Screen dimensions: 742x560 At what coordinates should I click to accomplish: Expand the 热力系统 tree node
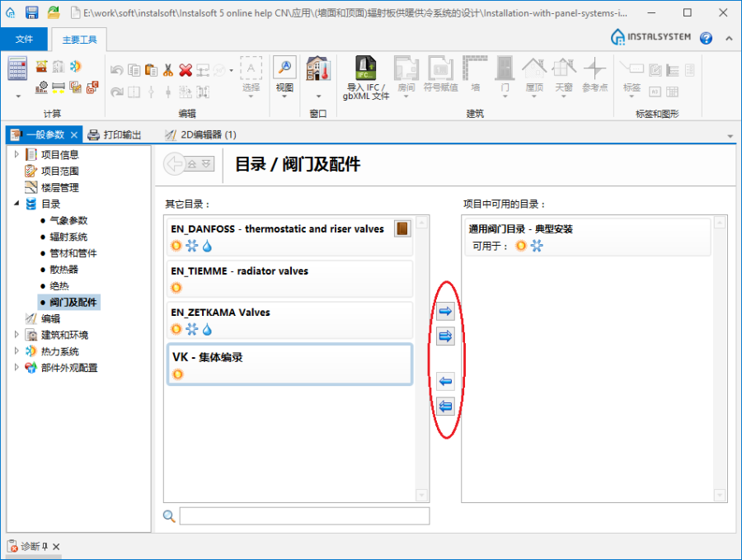pos(16,351)
